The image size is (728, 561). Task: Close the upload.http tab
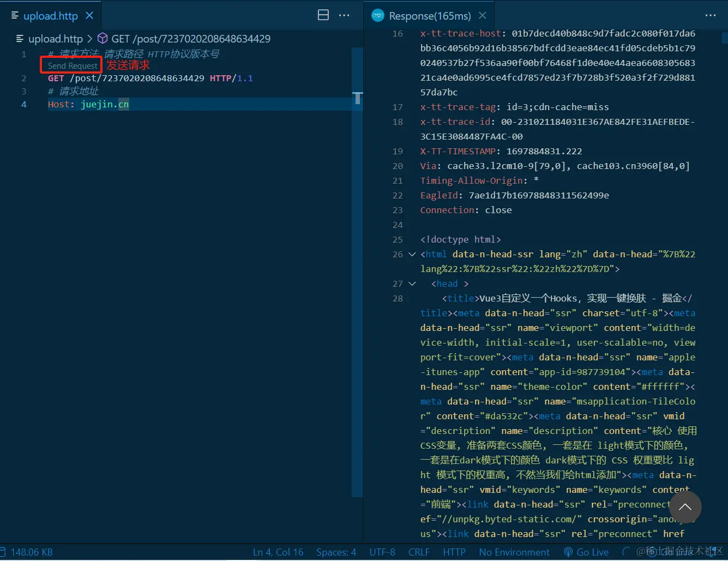pos(89,16)
